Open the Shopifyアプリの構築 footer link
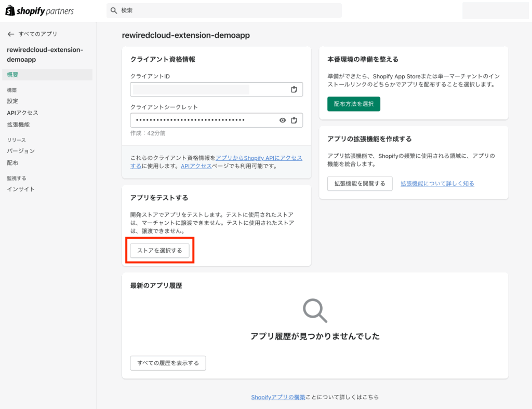This screenshot has height=409, width=532. pos(278,397)
